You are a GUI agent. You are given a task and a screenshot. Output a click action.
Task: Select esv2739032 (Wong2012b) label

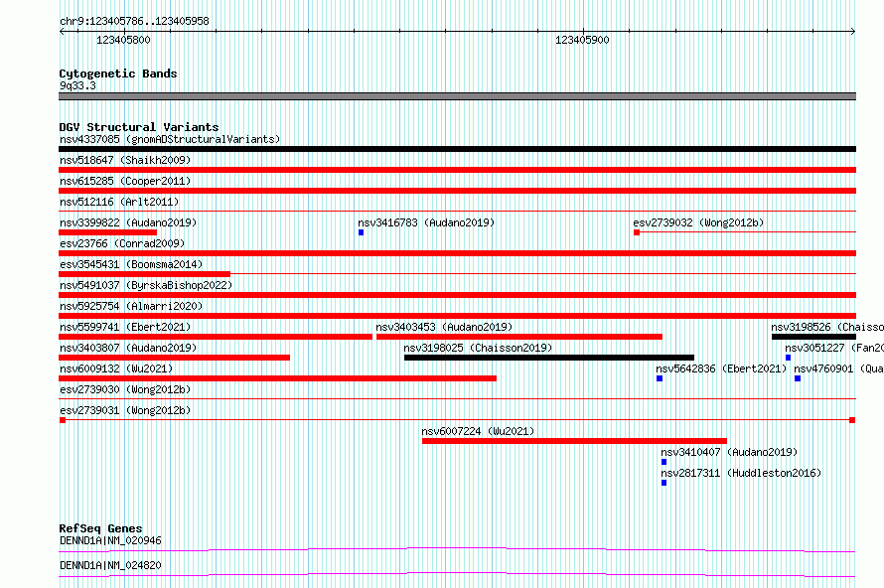pyautogui.click(x=698, y=222)
